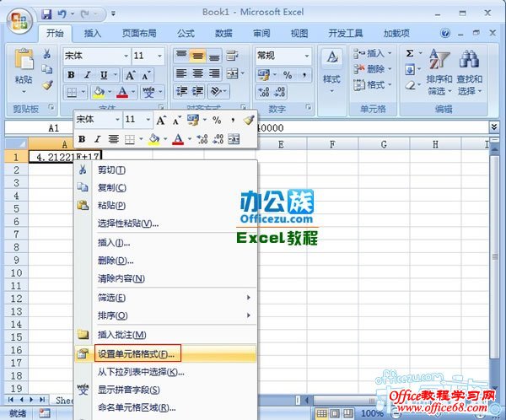
Task: Decrease indent in the alignment group
Action: pyautogui.click(x=181, y=92)
